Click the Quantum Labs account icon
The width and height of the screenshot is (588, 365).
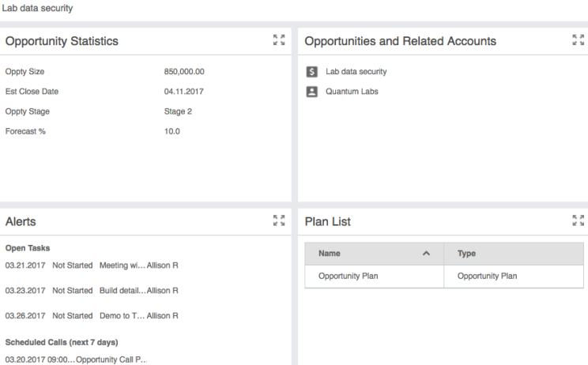pos(311,91)
